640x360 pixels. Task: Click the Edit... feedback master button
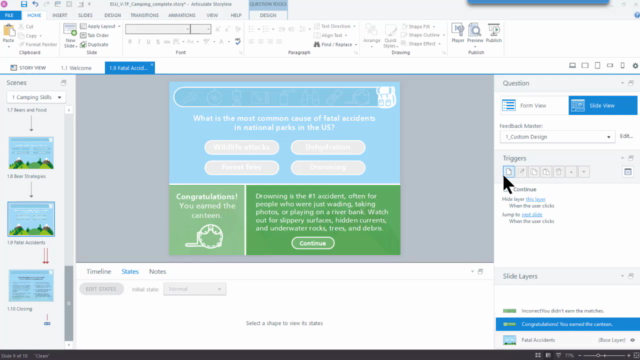[x=626, y=136]
